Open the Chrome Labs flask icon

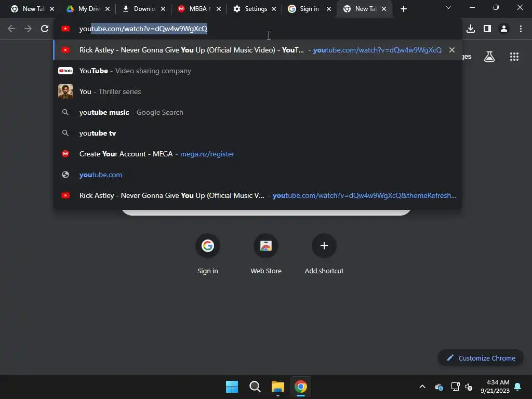(x=489, y=57)
